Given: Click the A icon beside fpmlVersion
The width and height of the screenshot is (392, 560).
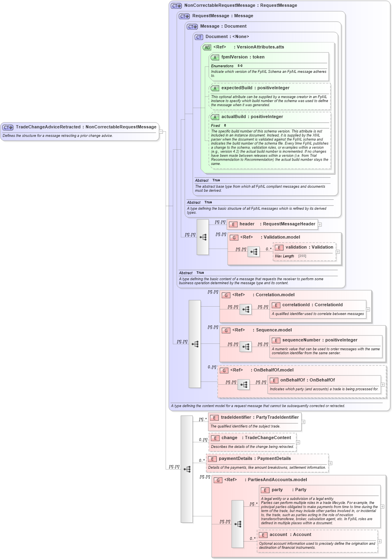Looking at the screenshot, I should (215, 58).
